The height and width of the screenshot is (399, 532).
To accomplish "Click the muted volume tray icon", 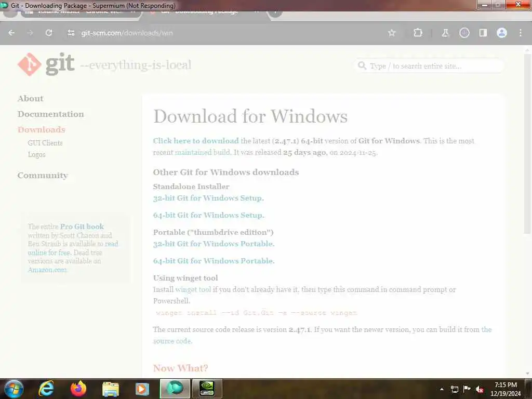I will coord(480,389).
